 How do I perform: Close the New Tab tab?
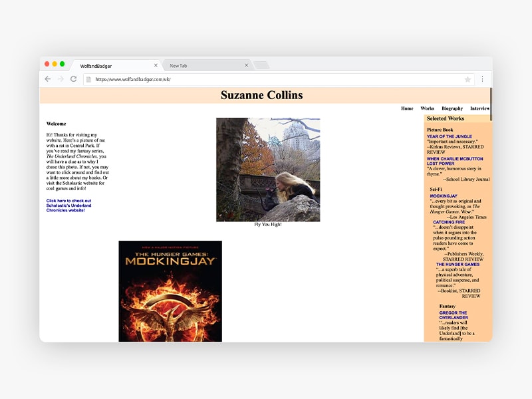point(246,65)
